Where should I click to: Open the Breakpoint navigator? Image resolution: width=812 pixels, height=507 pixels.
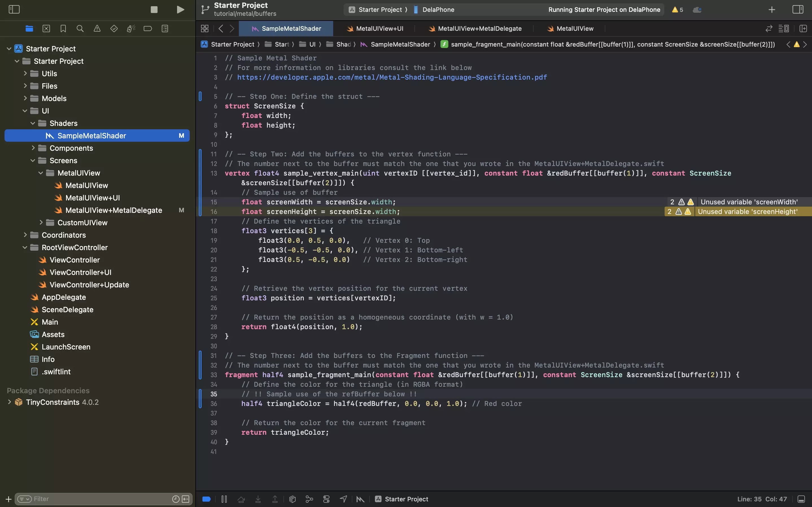point(148,29)
